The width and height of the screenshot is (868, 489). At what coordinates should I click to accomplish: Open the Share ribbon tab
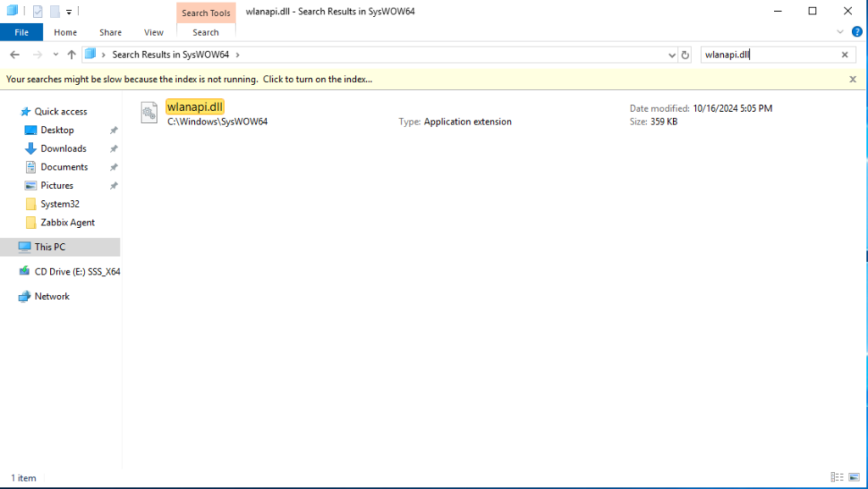[110, 32]
